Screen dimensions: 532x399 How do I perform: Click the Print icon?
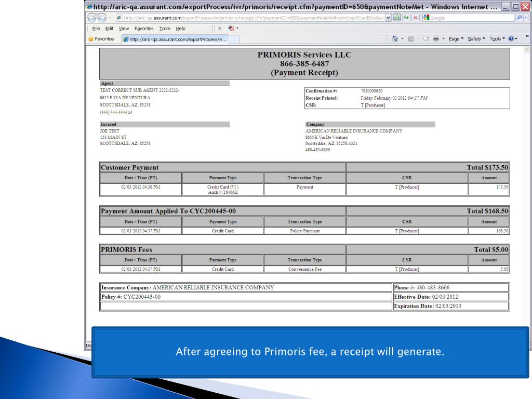[436, 39]
